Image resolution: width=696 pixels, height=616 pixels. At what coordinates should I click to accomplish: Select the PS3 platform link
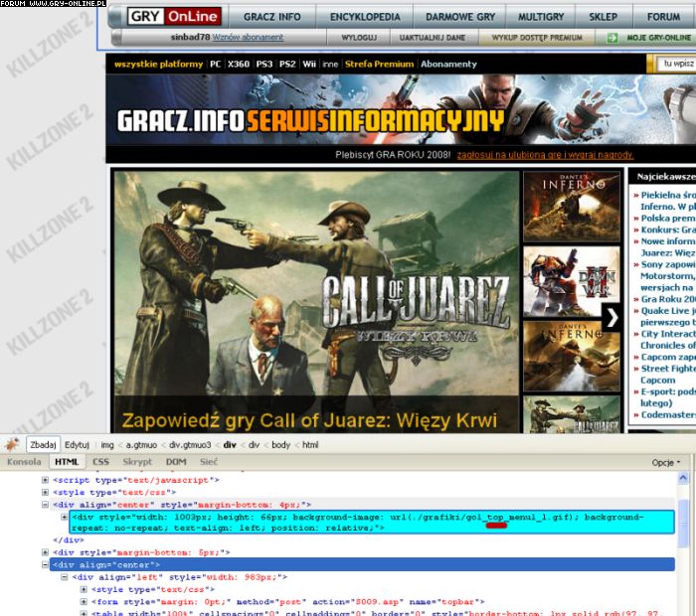coord(264,64)
